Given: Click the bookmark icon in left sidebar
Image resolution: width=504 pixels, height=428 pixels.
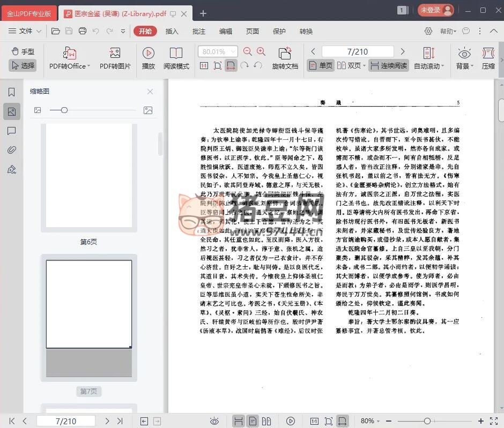Looking at the screenshot, I should [x=11, y=92].
